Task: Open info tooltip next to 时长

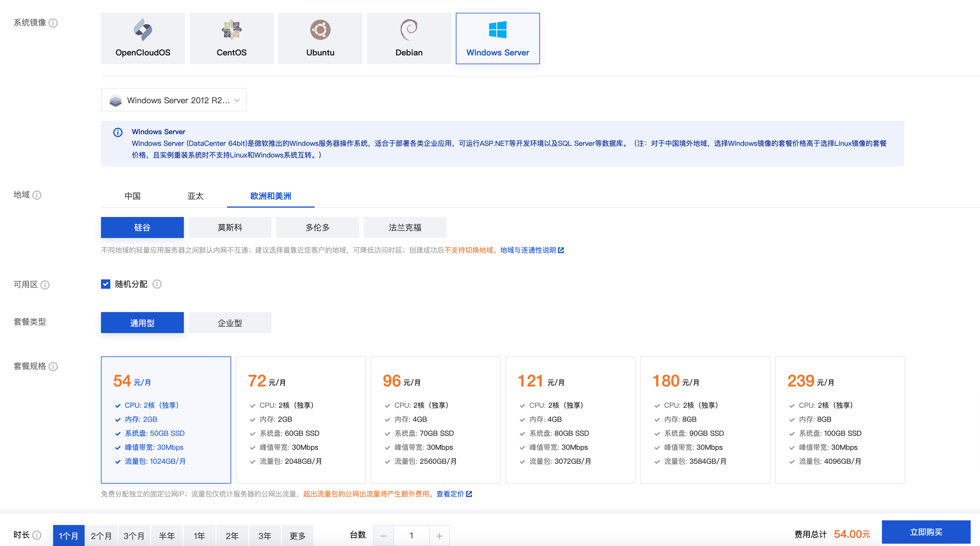Action: [x=37, y=535]
